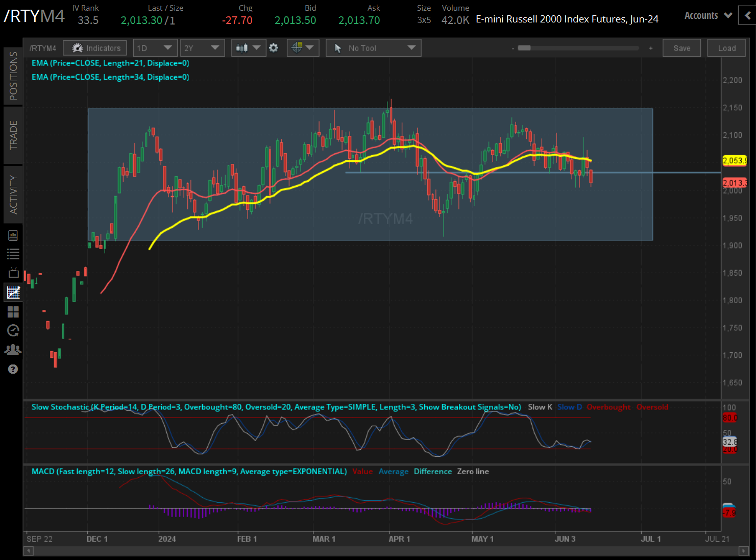Switch to the POSITIONS tab
The width and height of the screenshot is (756, 560).
click(13, 76)
